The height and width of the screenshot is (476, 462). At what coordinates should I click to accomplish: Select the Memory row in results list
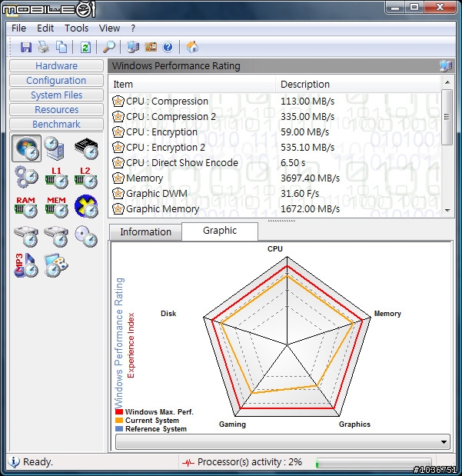coord(274,178)
